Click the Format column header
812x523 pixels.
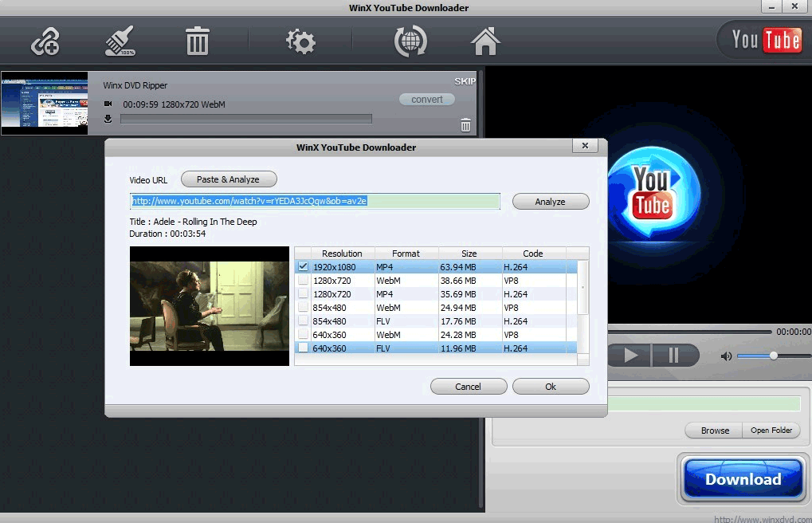406,253
